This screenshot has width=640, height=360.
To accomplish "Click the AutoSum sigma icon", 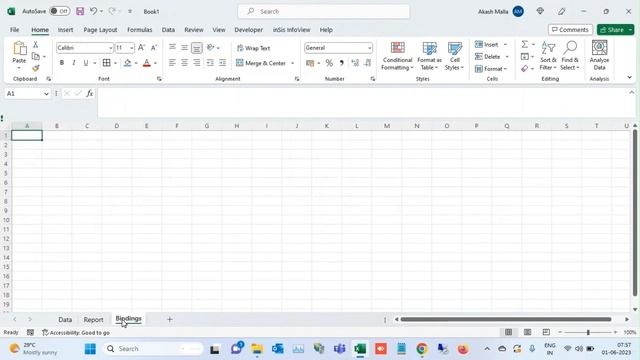I will pos(525,44).
